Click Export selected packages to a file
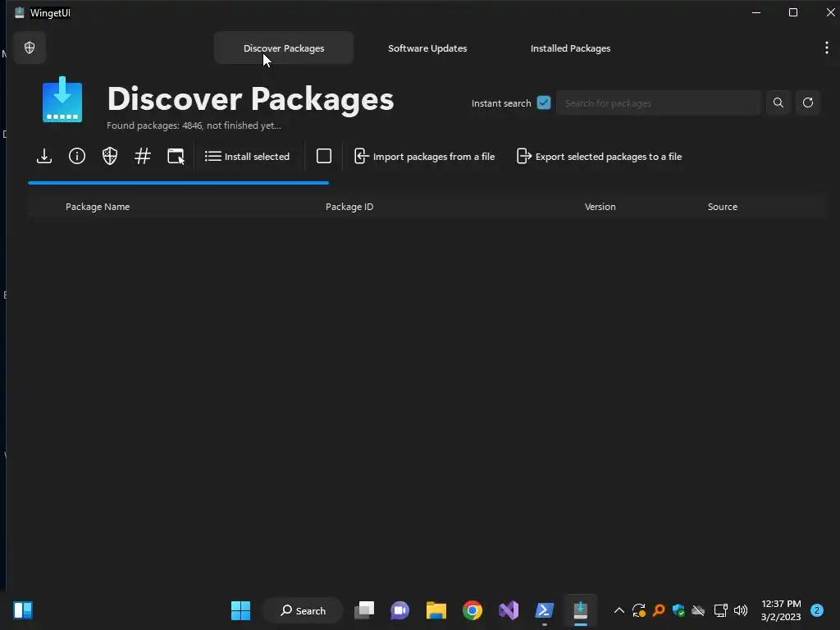 [599, 156]
